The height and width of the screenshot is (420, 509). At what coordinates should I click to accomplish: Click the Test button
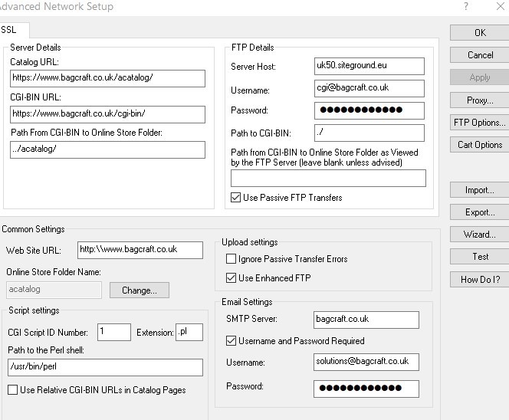coord(480,257)
